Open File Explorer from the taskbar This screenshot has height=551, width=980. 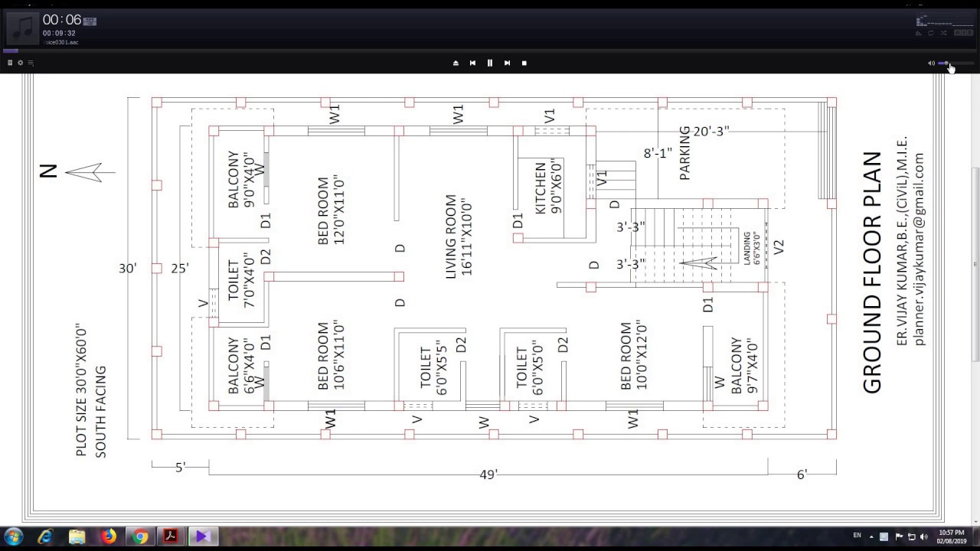point(77,536)
